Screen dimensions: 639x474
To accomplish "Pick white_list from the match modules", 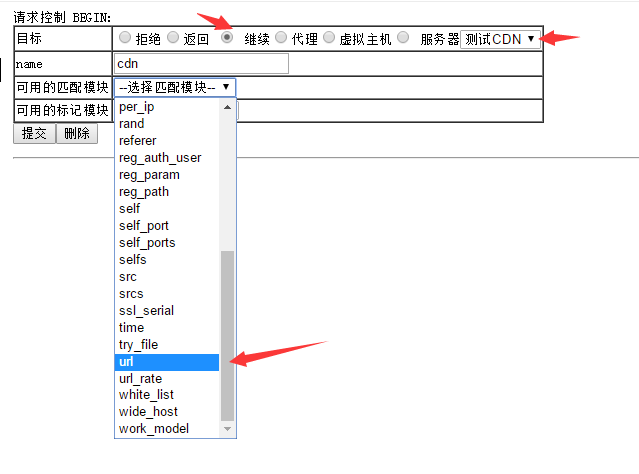I will [x=167, y=395].
